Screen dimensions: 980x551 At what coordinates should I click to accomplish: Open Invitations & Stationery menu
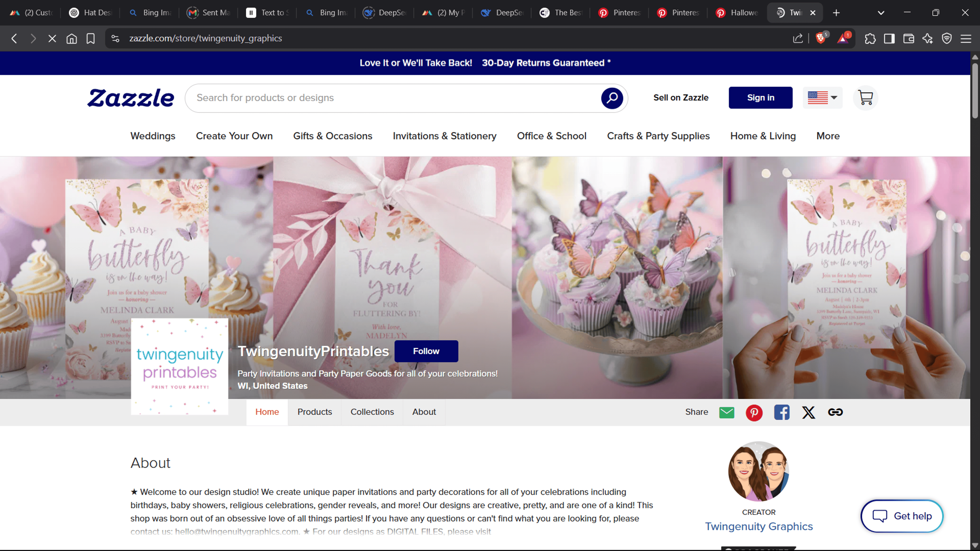(444, 136)
